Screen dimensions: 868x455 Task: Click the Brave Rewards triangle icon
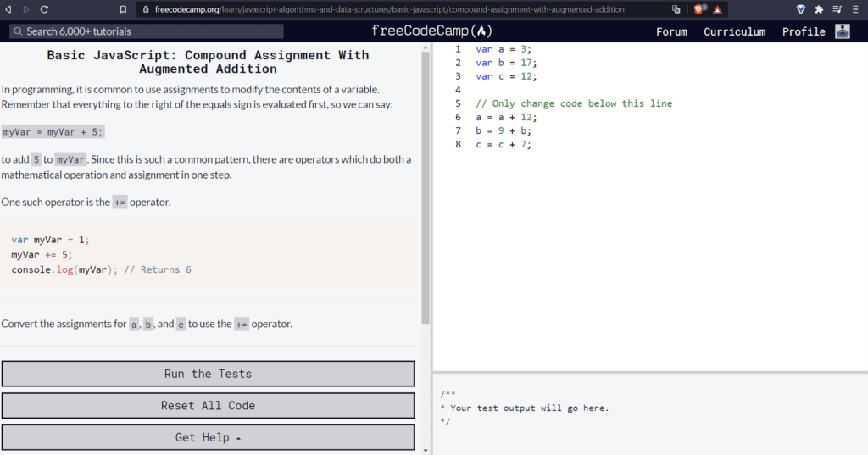[717, 9]
